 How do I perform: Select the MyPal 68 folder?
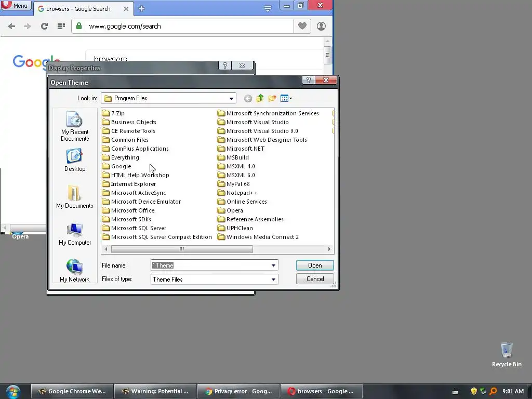point(234,184)
